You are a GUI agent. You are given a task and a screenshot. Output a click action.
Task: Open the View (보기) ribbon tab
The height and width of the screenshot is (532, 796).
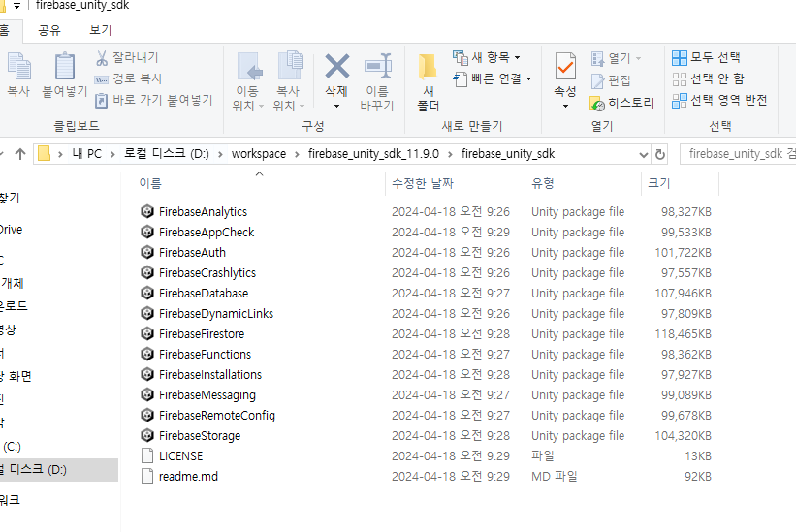[100, 30]
